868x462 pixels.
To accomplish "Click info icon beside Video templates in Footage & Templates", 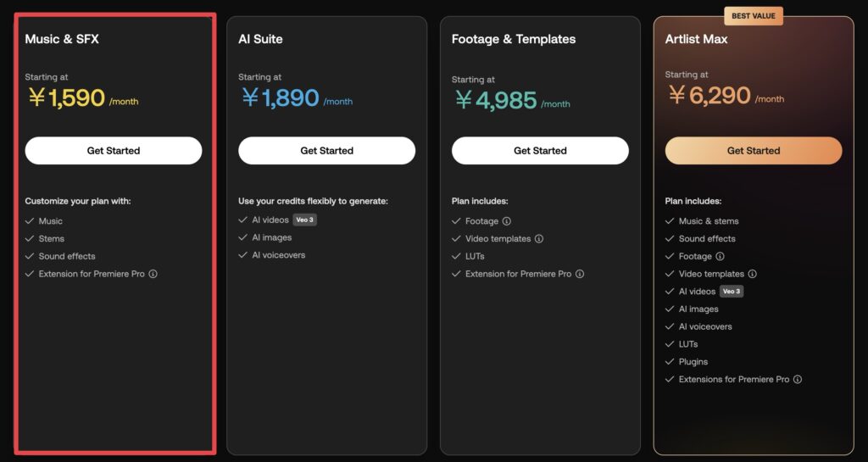I will [538, 238].
